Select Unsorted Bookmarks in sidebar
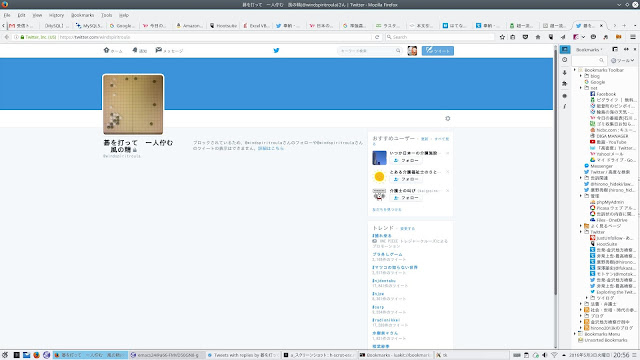Image resolution: width=640 pixels, height=360 pixels. click(602, 340)
